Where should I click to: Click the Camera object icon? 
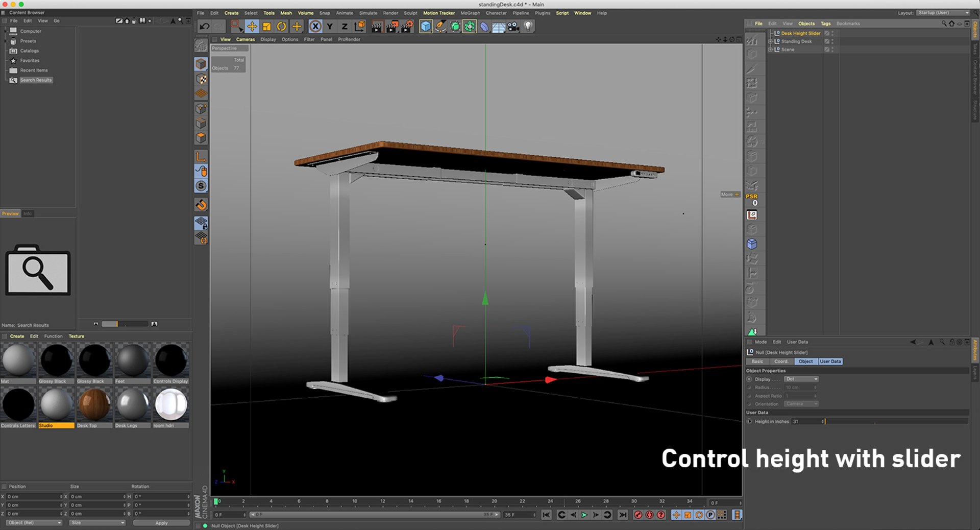(513, 27)
